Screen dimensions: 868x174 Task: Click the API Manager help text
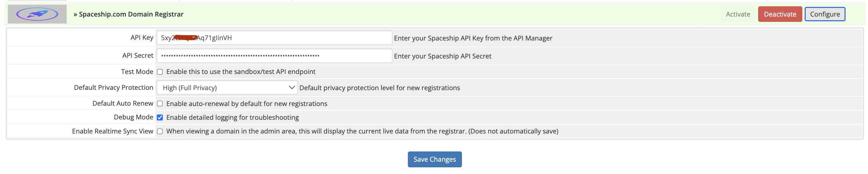(473, 38)
